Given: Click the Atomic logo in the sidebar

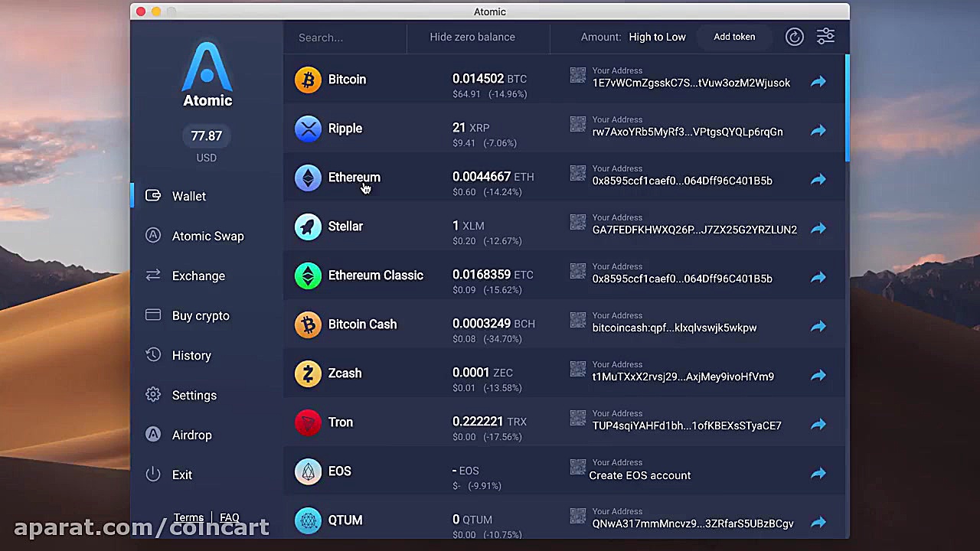Looking at the screenshot, I should tap(207, 74).
